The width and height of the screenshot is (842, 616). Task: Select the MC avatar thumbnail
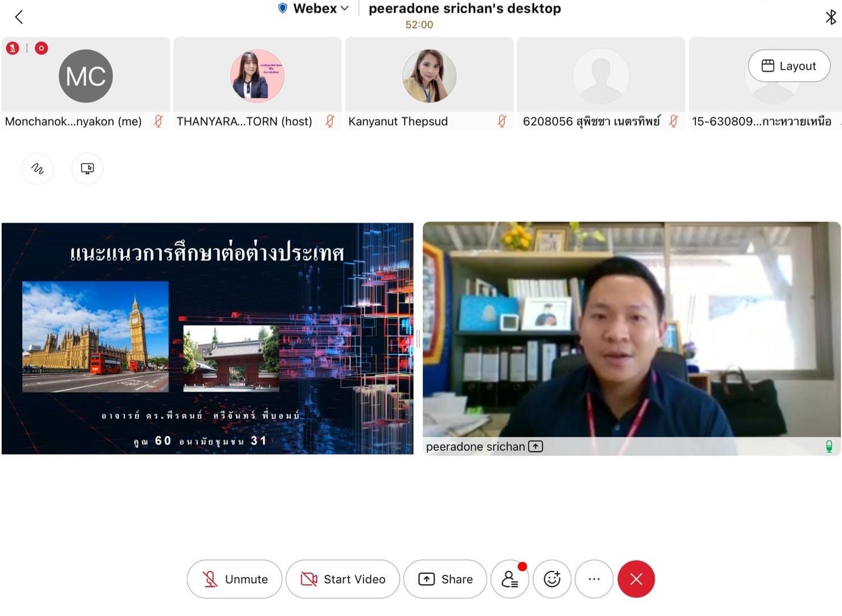click(x=85, y=76)
